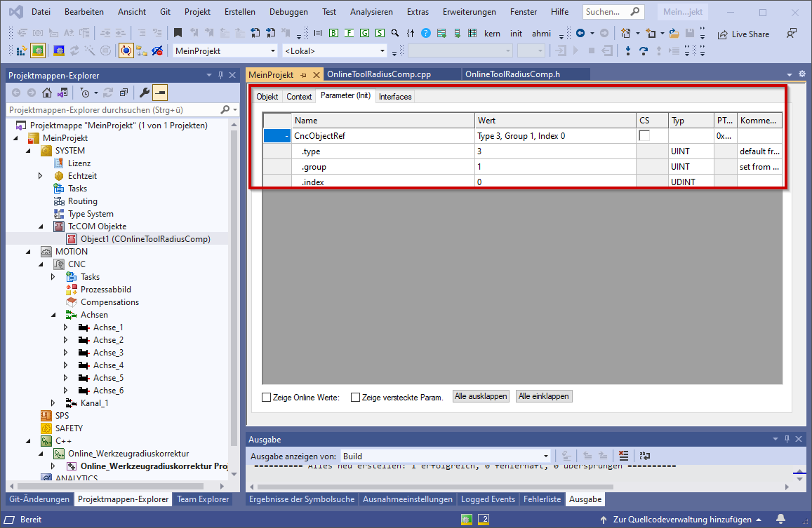The height and width of the screenshot is (528, 812).
Task: Collapse all icon in Projektmappen-Explorer toolbar
Action: point(124,93)
